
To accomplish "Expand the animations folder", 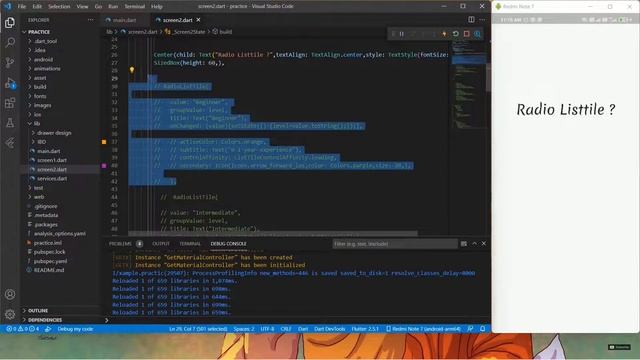I will (x=47, y=69).
